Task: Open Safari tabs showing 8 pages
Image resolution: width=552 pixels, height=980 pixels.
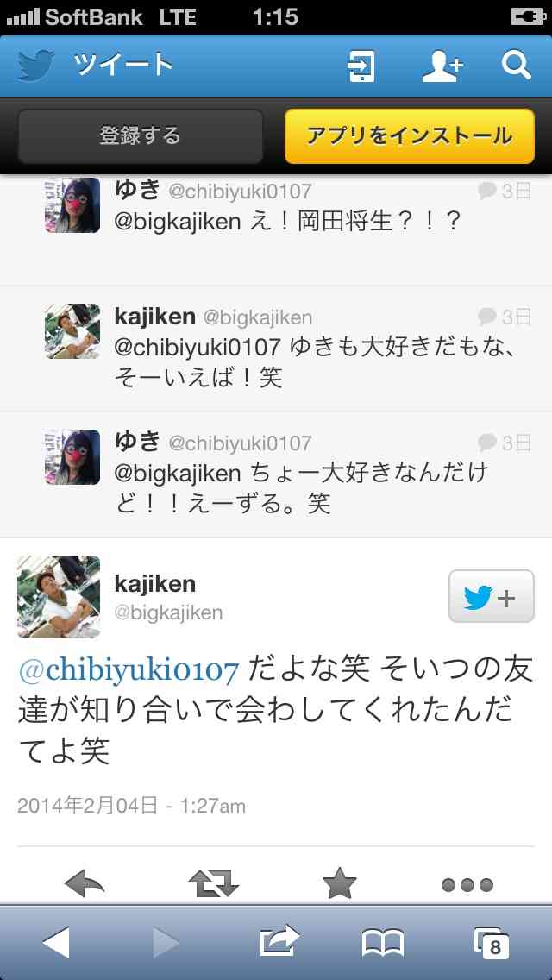Action: 492,943
